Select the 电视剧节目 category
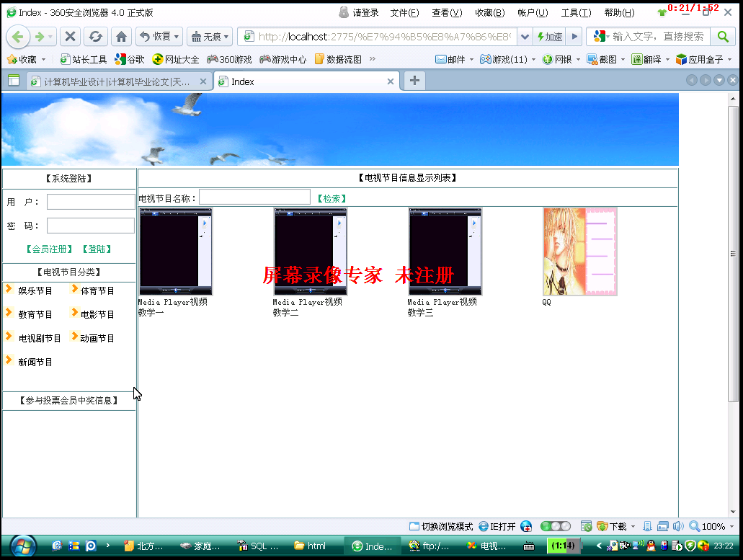Viewport: 743px width, 560px height. pyautogui.click(x=40, y=338)
